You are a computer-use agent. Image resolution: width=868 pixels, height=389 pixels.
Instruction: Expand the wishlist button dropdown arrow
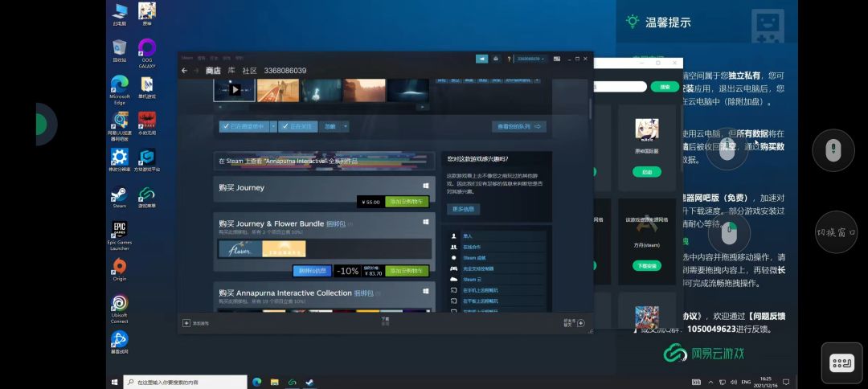click(x=273, y=127)
